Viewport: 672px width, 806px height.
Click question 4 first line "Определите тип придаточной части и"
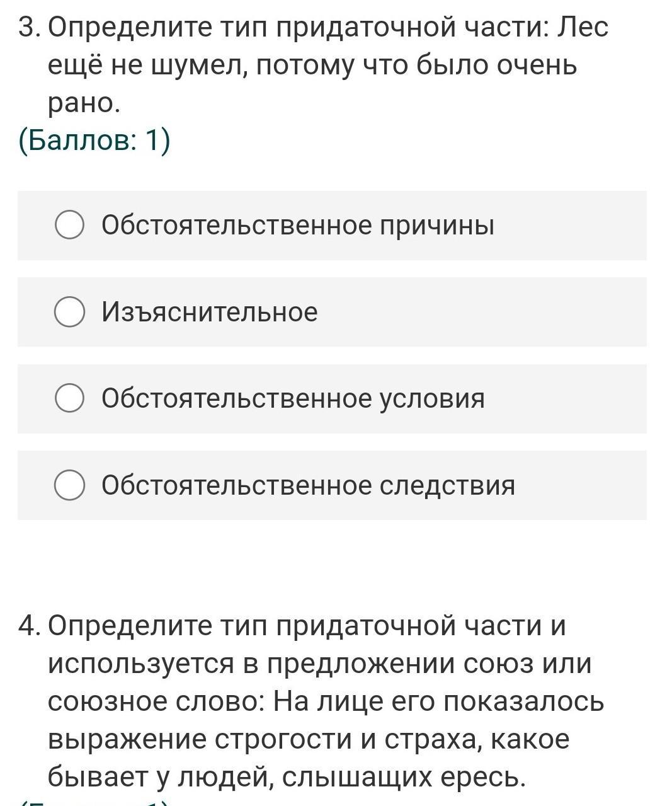307,626
